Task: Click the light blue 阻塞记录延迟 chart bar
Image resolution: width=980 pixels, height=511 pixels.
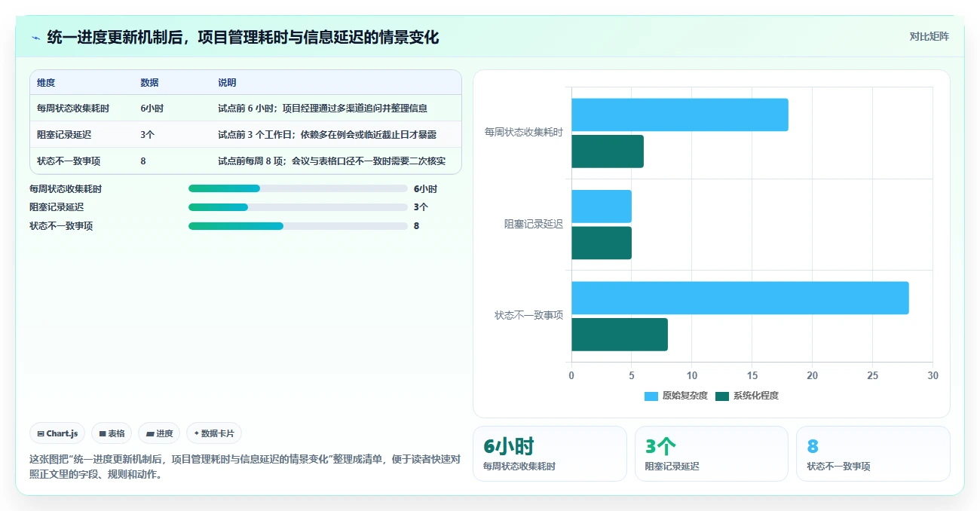Action: (x=602, y=207)
